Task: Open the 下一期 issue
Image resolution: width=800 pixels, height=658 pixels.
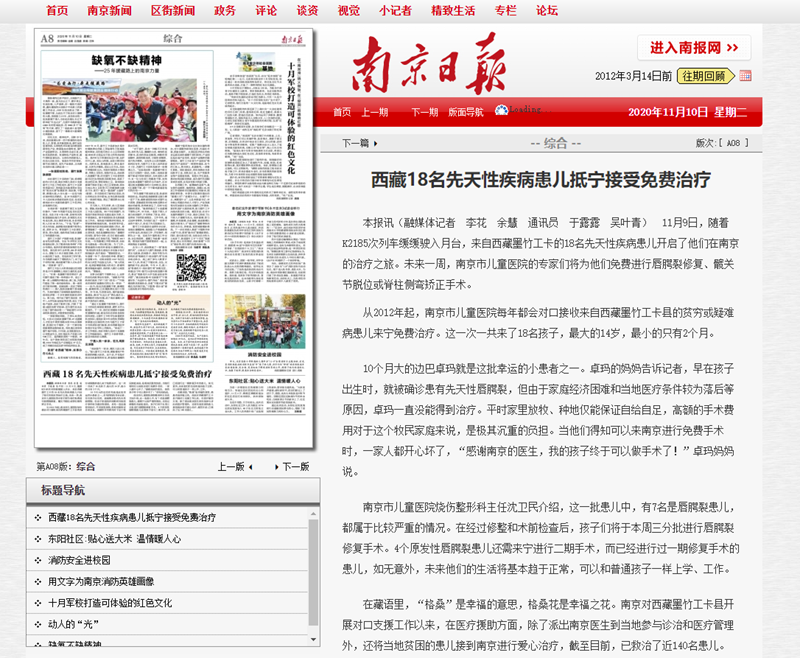Action: coord(424,111)
